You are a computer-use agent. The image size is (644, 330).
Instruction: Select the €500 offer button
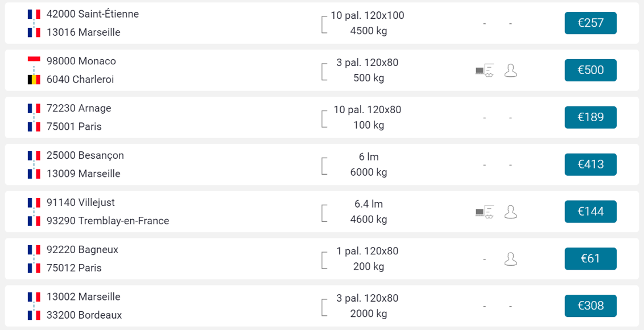click(x=590, y=71)
